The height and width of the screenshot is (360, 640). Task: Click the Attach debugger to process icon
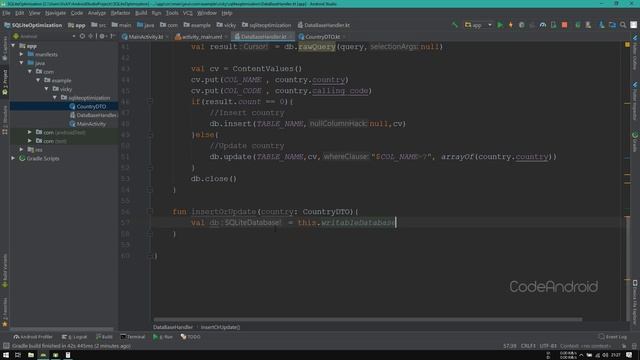[553, 25]
